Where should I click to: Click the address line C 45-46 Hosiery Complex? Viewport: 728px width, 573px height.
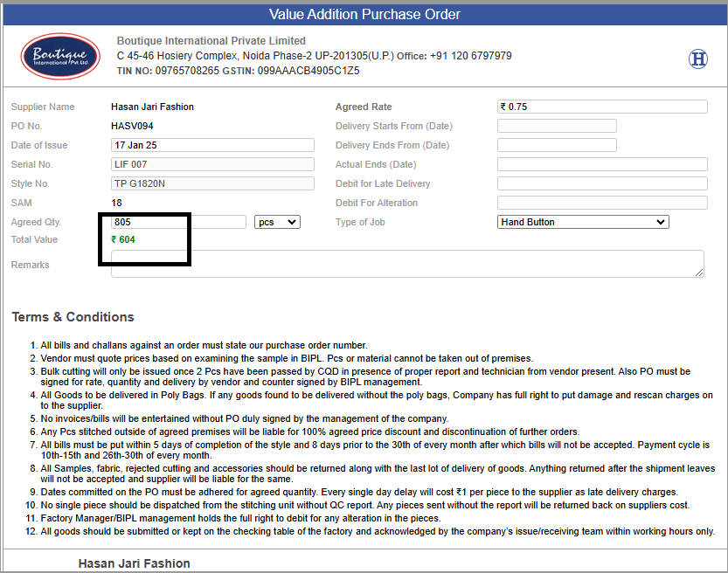(255, 56)
